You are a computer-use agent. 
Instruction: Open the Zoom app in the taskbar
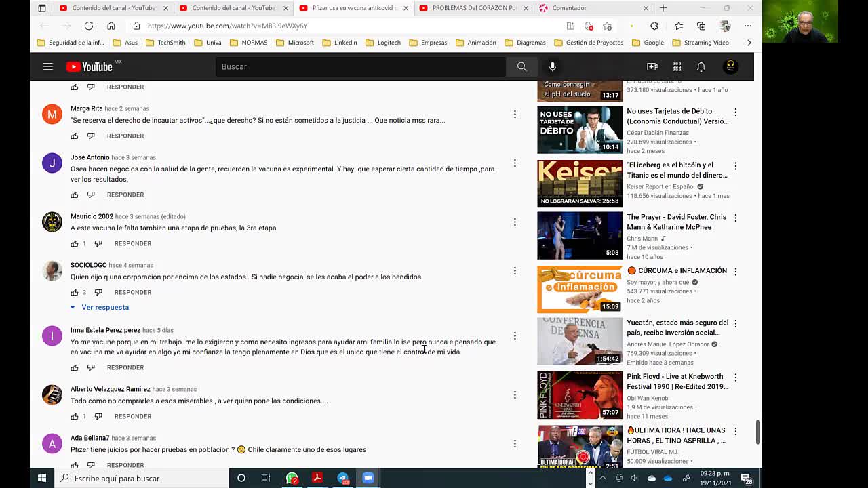368,478
